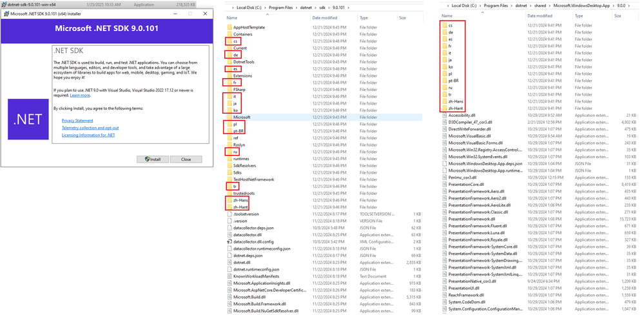The width and height of the screenshot is (644, 315).
Task: Select dotnet.runtimeconfig.json file name
Action: coord(257,269)
